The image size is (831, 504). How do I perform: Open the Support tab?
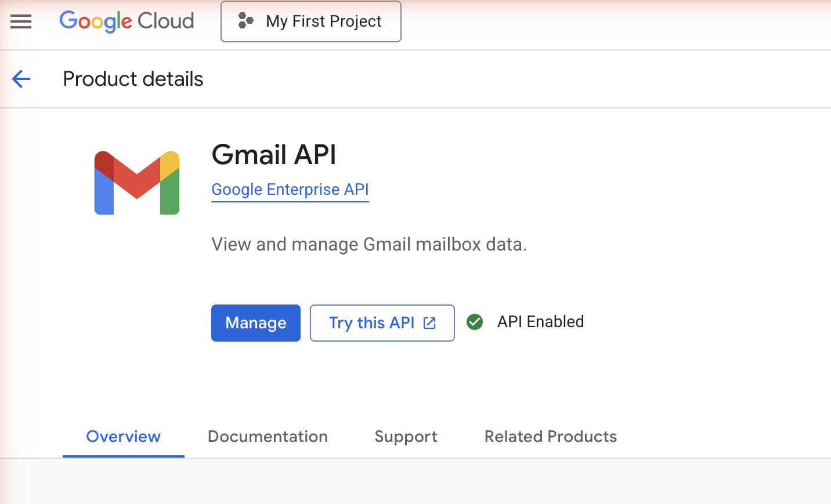tap(406, 437)
